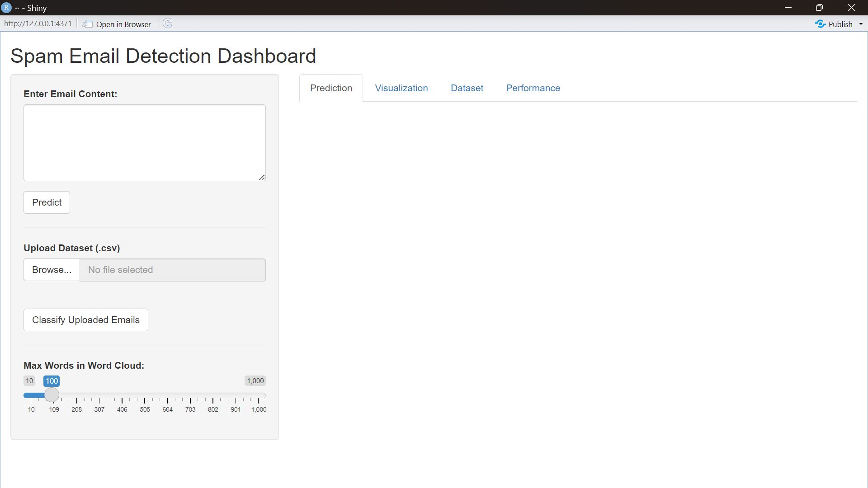Select the Prediction tab

click(x=331, y=88)
